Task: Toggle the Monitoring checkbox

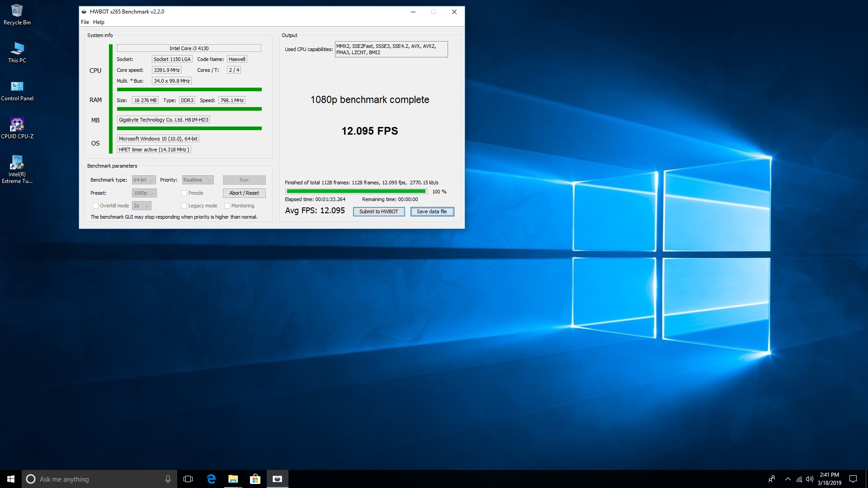Action: (227, 206)
